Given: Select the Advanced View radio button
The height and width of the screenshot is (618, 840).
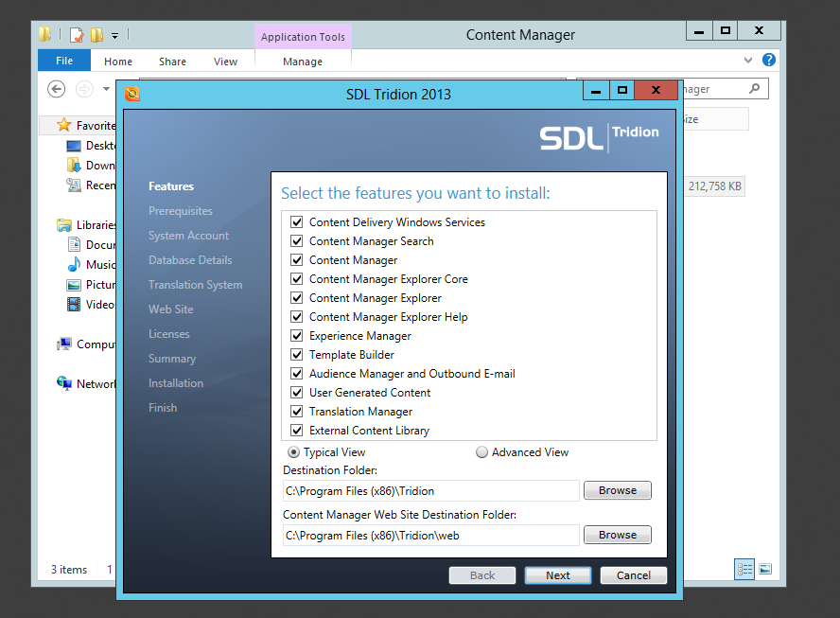Looking at the screenshot, I should (482, 452).
